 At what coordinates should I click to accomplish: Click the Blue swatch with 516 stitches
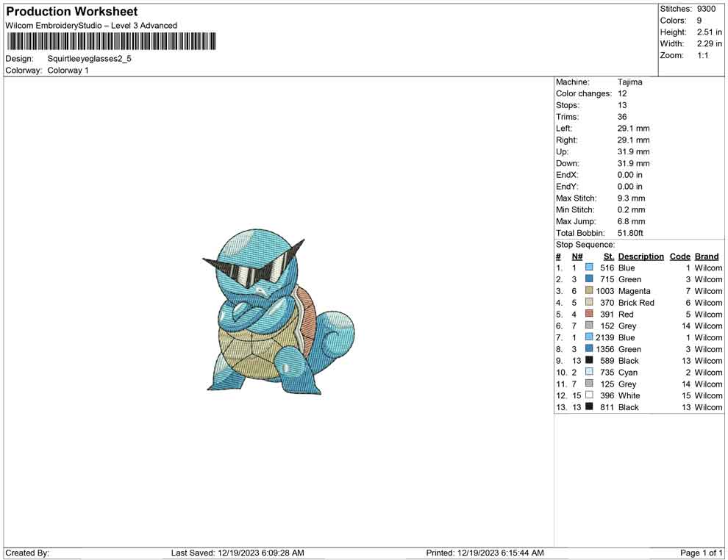[589, 268]
